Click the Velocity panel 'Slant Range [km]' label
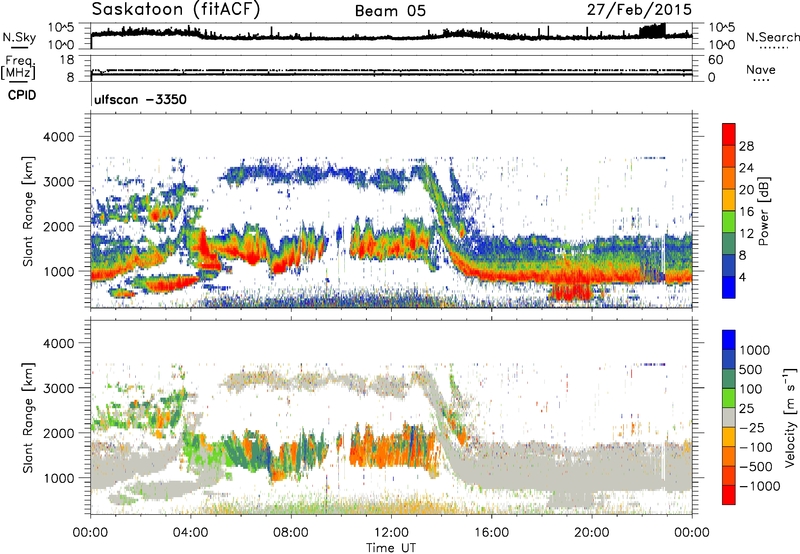 (28, 418)
